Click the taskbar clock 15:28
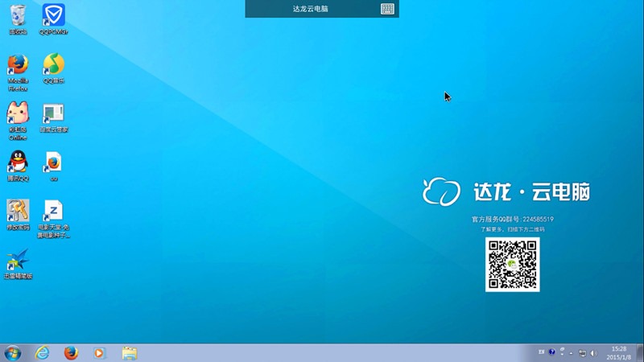The width and height of the screenshot is (644, 362). (x=618, y=353)
